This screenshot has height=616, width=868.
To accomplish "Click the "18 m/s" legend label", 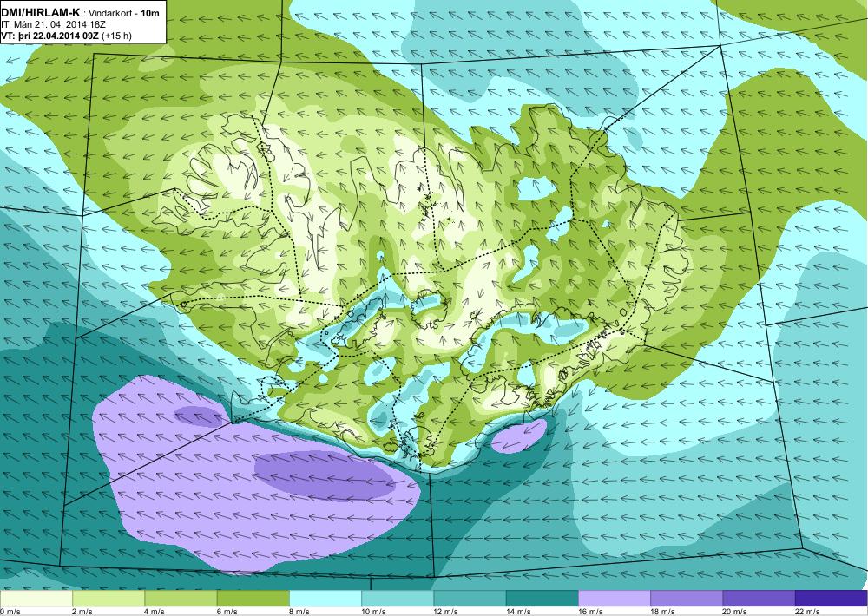I will coord(663,612).
